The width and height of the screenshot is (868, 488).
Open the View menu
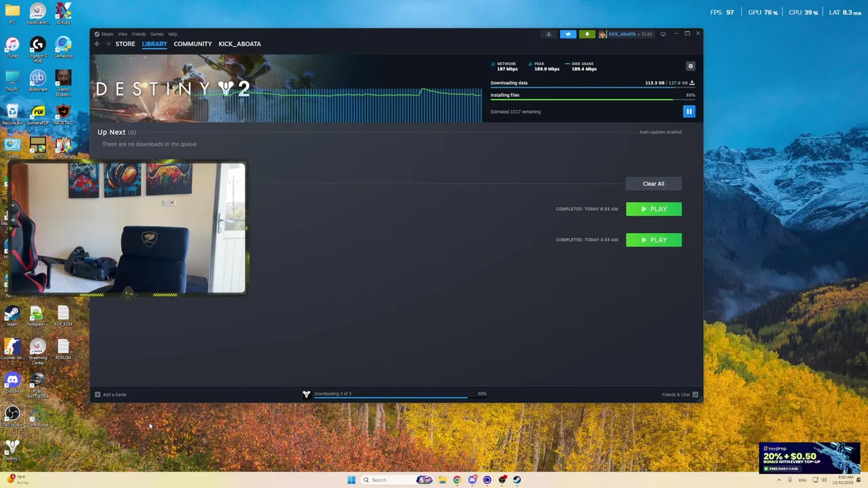pos(123,34)
